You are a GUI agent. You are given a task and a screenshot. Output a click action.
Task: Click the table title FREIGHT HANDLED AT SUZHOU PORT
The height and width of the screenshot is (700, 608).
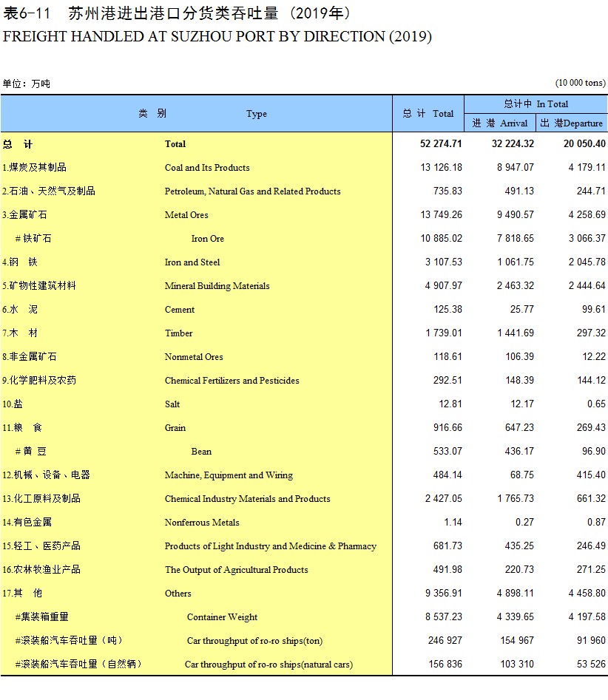click(x=217, y=36)
